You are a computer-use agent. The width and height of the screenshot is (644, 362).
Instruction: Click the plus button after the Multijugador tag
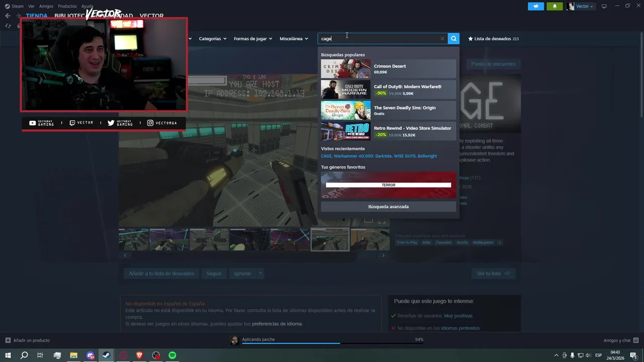(x=500, y=242)
